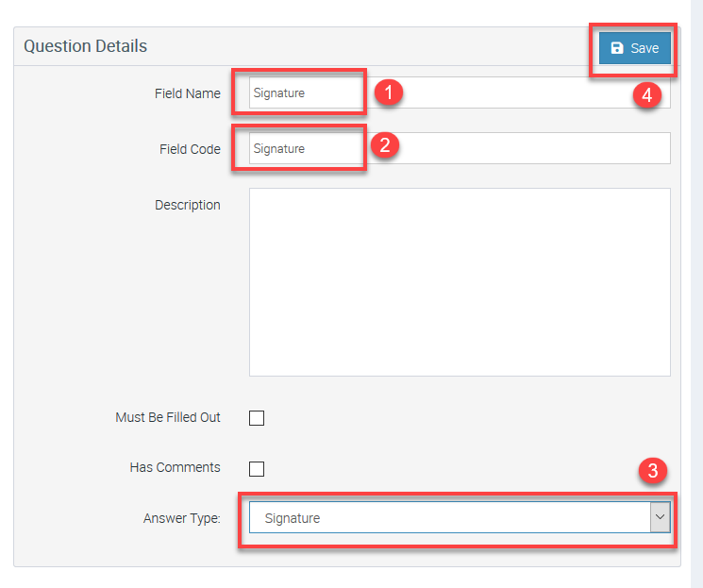Click the Description label text
Viewport: 703px width, 588px height.
coord(188,205)
